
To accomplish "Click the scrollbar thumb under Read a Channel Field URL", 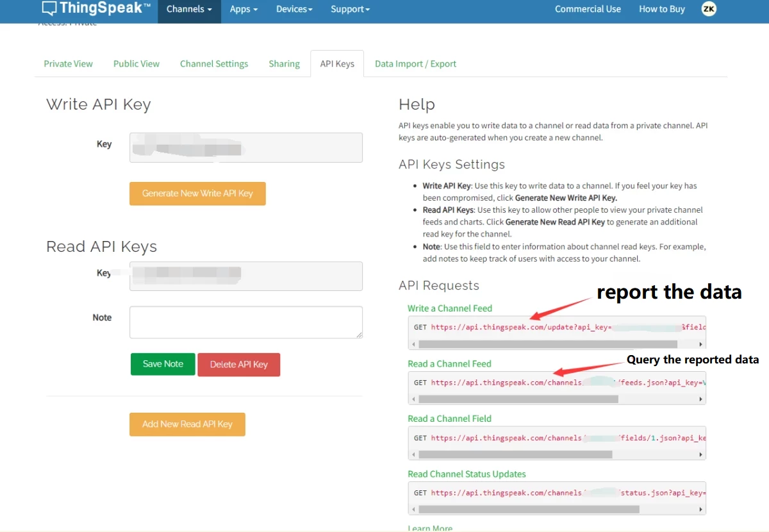I will [515, 454].
